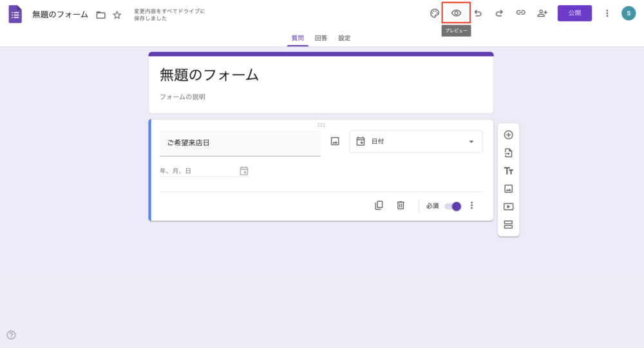The width and height of the screenshot is (644, 348).
Task: Add image to the question
Action: click(335, 141)
